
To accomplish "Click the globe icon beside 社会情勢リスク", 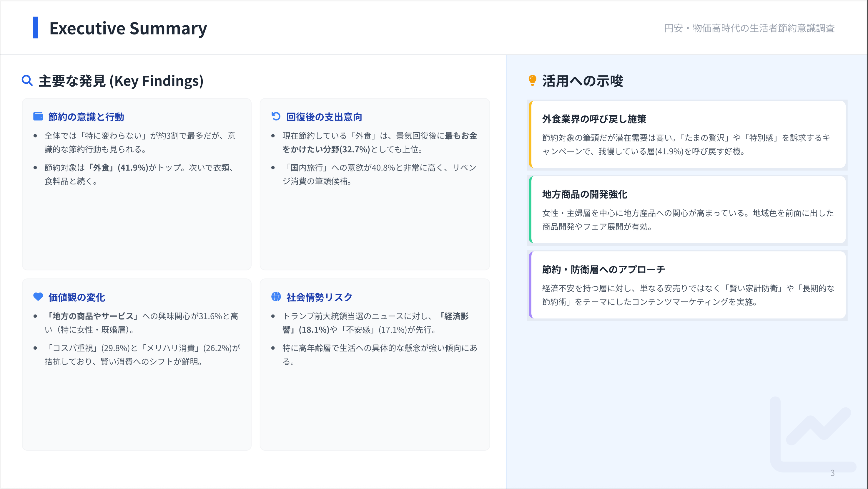I will point(276,297).
